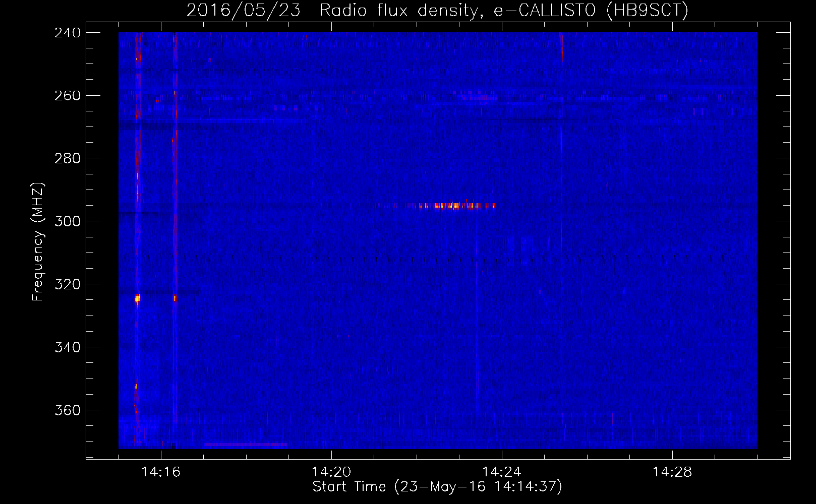The image size is (816, 504).
Task: Click the 14:16 time tick label
Action: pyautogui.click(x=161, y=472)
